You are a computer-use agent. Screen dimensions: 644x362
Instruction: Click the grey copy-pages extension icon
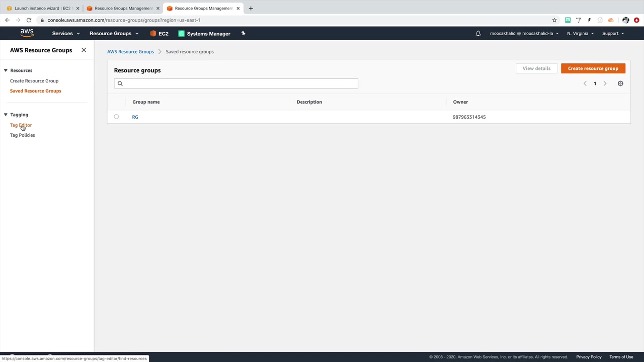(x=600, y=20)
